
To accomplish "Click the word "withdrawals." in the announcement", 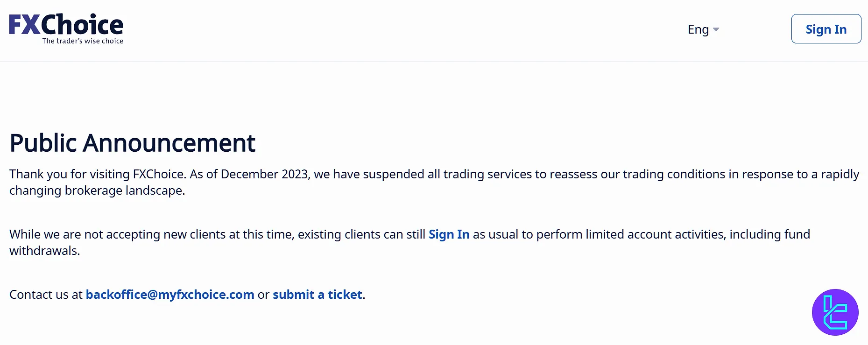I will point(45,251).
